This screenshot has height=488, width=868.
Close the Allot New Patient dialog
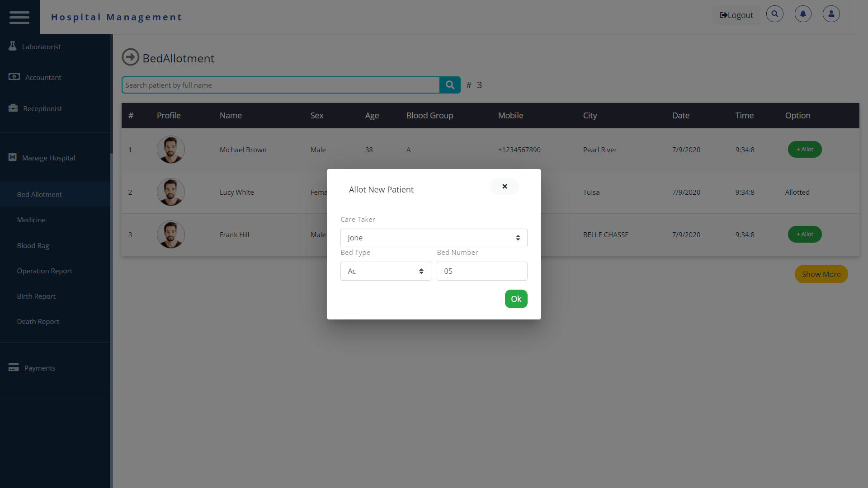[505, 186]
